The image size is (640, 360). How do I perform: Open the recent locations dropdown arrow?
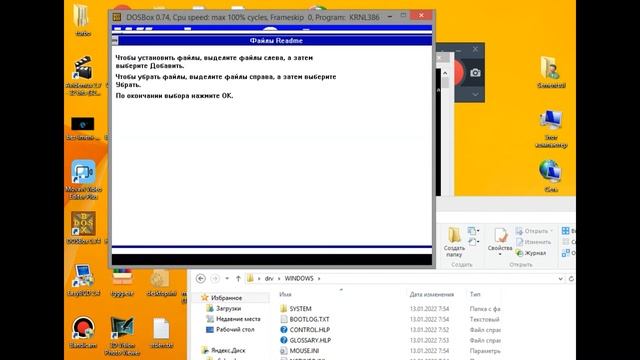[x=227, y=278]
